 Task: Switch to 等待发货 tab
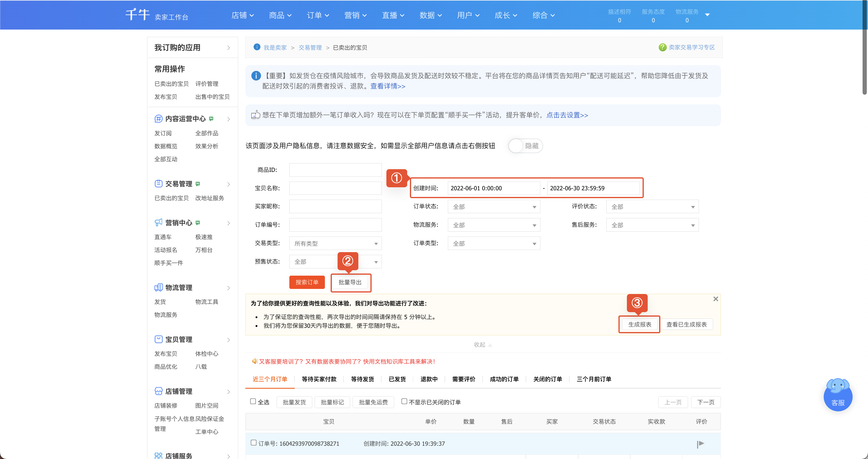(362, 379)
